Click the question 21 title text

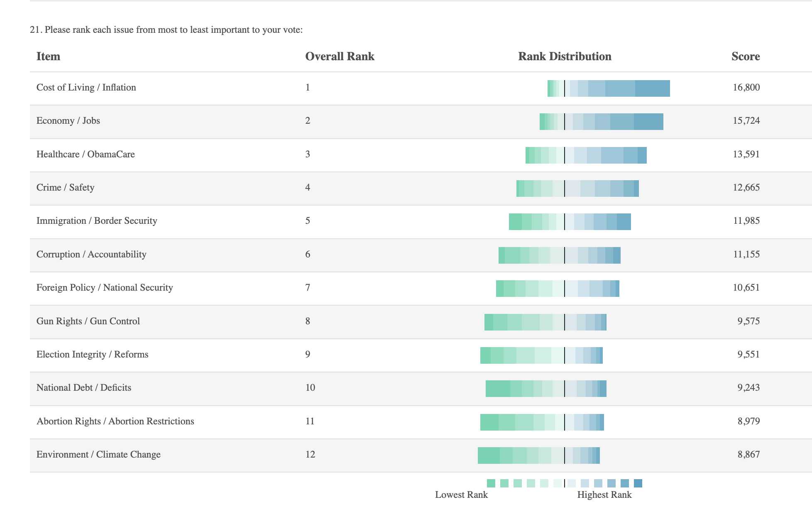tap(166, 30)
